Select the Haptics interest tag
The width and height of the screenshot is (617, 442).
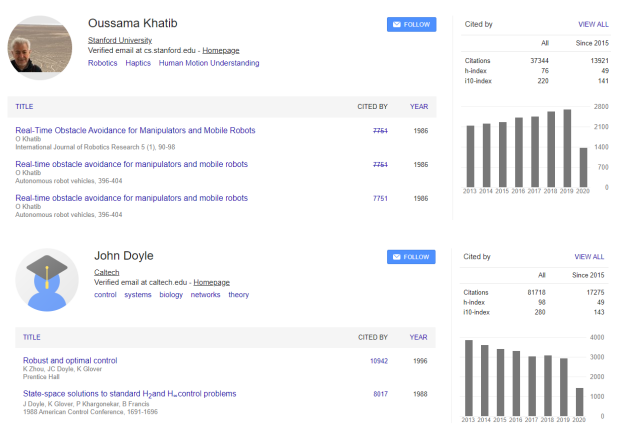click(x=138, y=63)
